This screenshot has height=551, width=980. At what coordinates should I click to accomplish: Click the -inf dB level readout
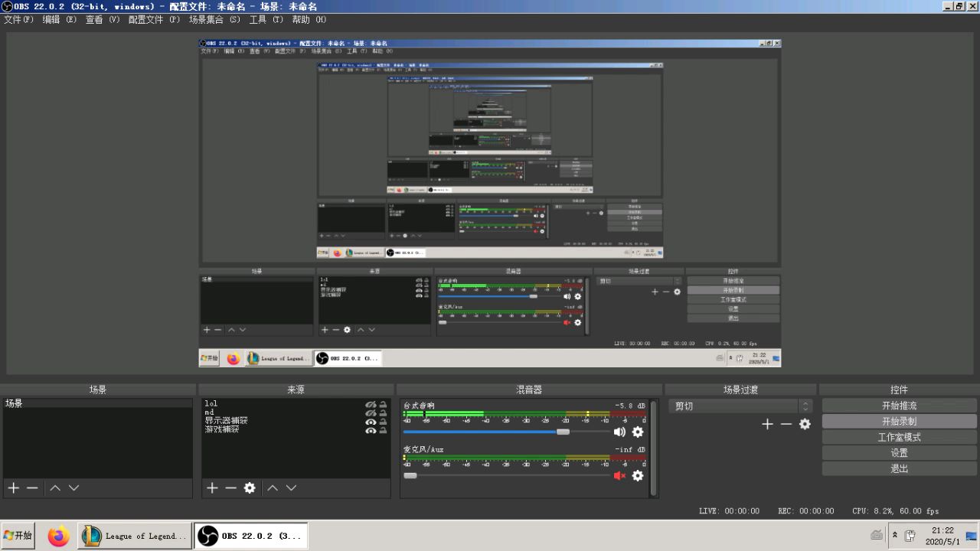pyautogui.click(x=630, y=449)
